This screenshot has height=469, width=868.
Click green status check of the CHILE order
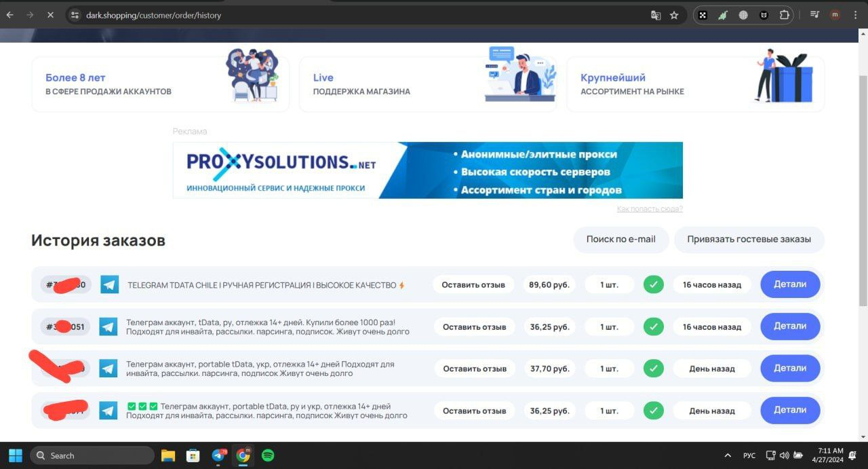654,285
